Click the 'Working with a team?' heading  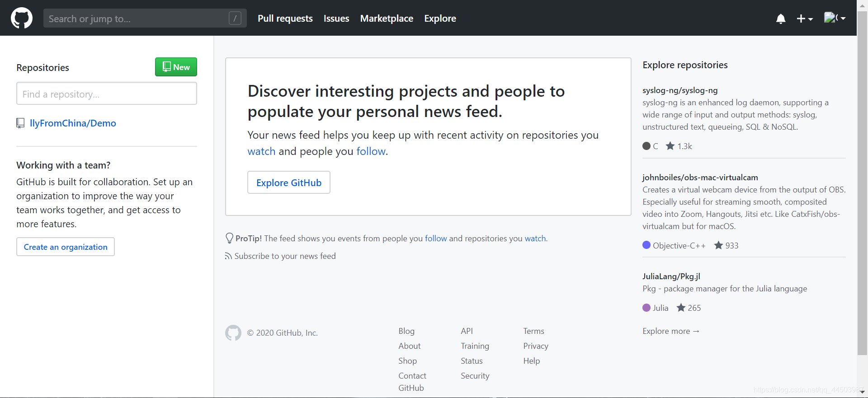tap(63, 165)
